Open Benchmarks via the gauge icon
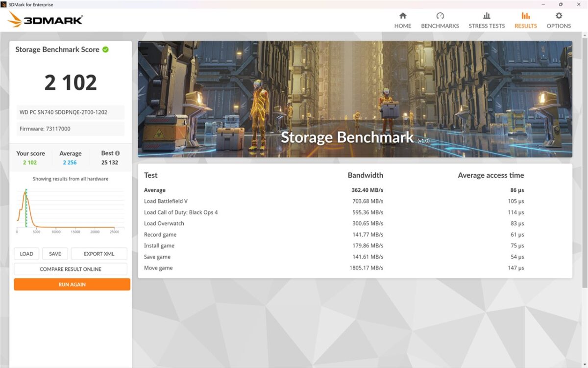Image resolution: width=588 pixels, height=368 pixels. click(440, 16)
